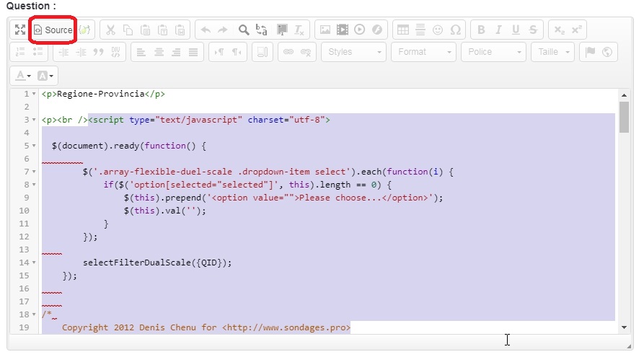644x357 pixels.
Task: Open the Taille size dropdown
Action: [x=553, y=52]
